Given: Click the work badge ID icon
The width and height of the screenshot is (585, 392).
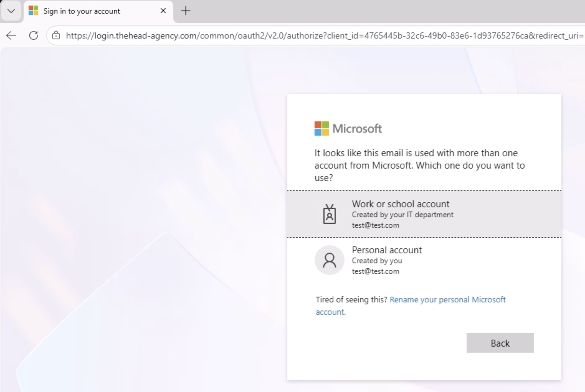Looking at the screenshot, I should click(329, 214).
